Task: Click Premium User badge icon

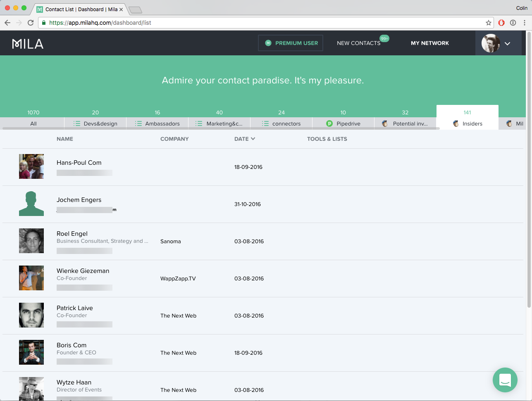Action: (268, 43)
